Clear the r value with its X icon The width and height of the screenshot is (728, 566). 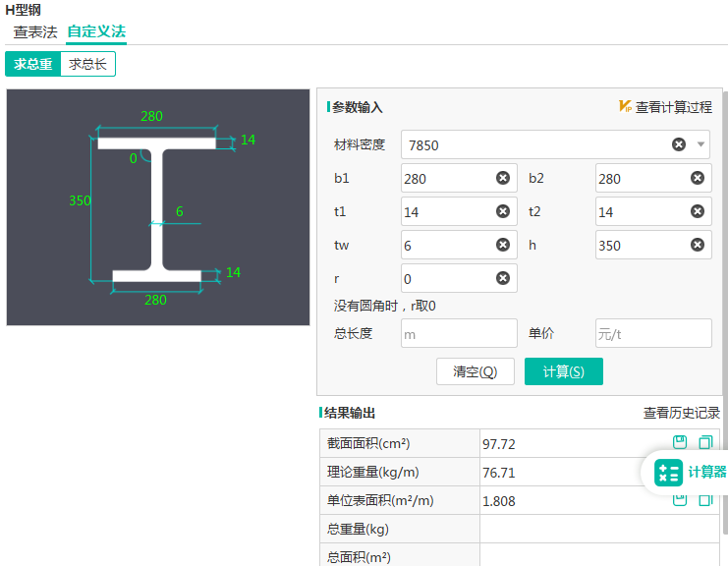pyautogui.click(x=503, y=278)
